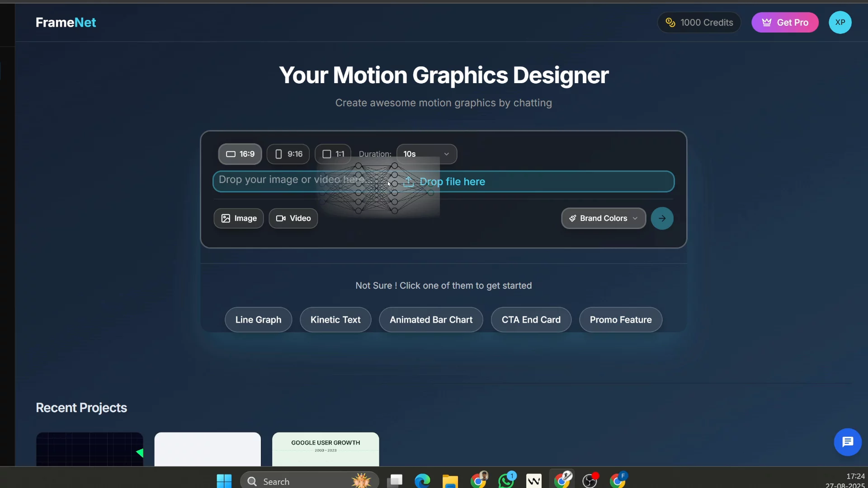Select the CTA End Card suggestion

[x=530, y=319]
